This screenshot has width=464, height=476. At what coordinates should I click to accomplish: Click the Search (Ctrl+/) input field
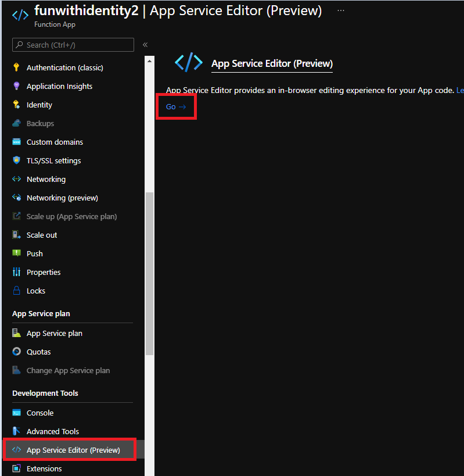click(x=73, y=45)
